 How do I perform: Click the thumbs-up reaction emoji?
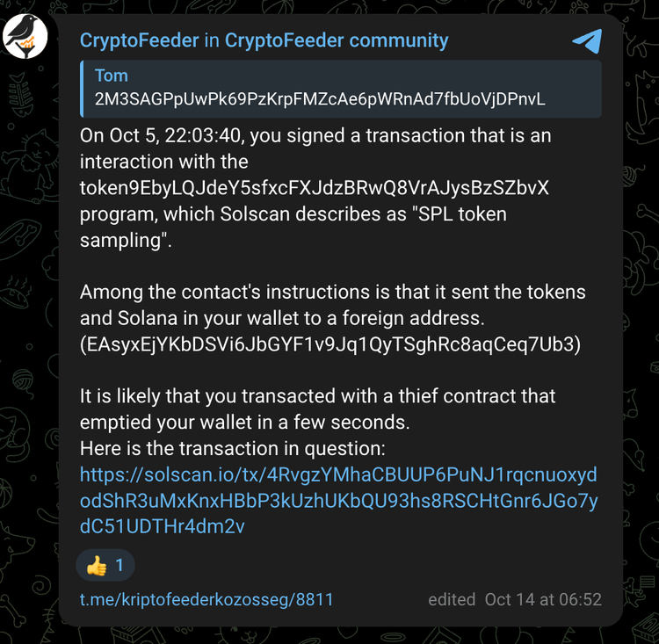[x=97, y=566]
